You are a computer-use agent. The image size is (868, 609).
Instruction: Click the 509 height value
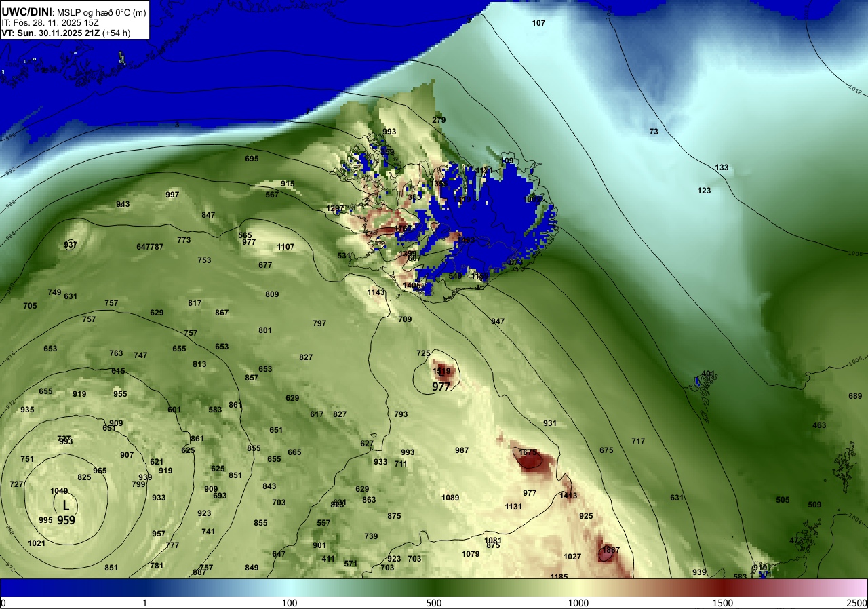(814, 505)
